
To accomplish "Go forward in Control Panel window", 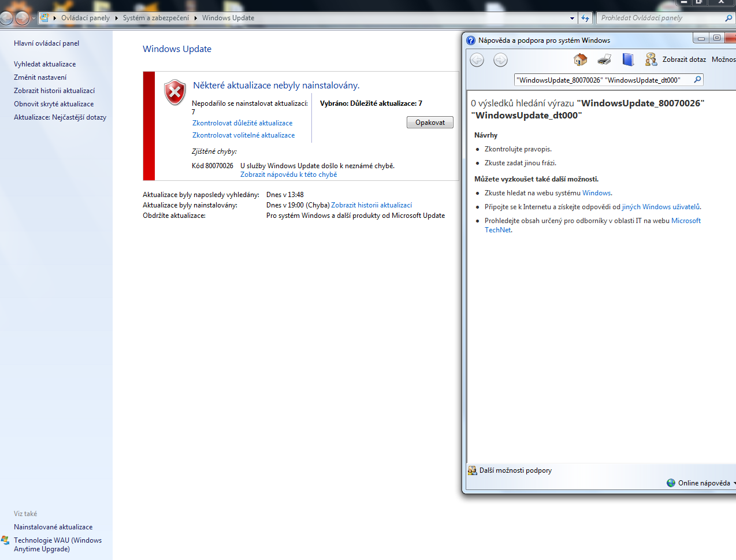I will click(x=22, y=18).
